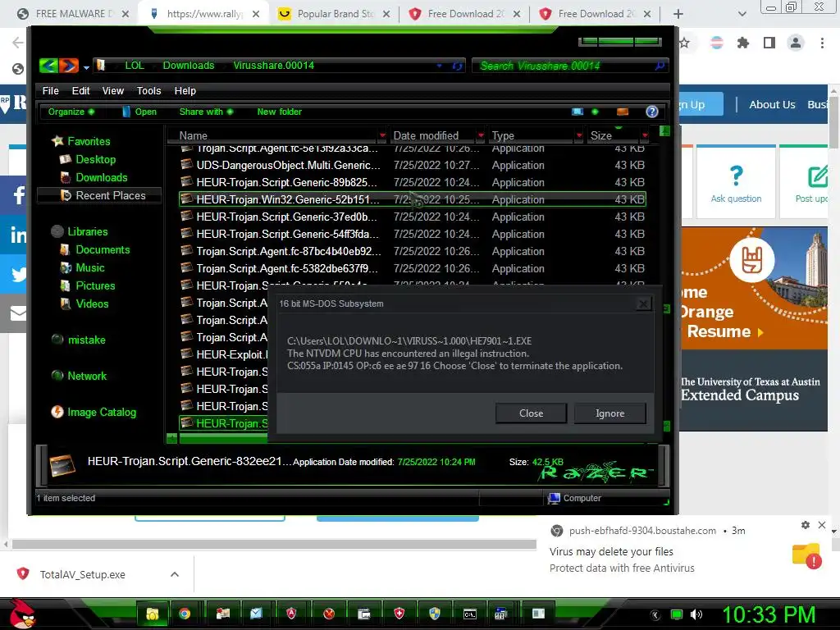Image resolution: width=840 pixels, height=630 pixels.
Task: Change view with the views icon
Action: coord(577,112)
